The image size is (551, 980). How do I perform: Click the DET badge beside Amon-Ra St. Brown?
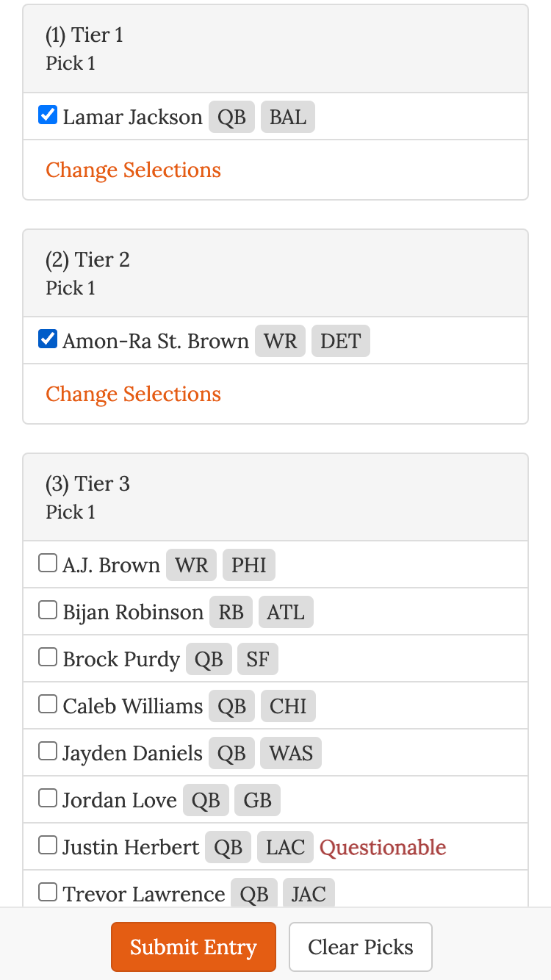point(340,341)
